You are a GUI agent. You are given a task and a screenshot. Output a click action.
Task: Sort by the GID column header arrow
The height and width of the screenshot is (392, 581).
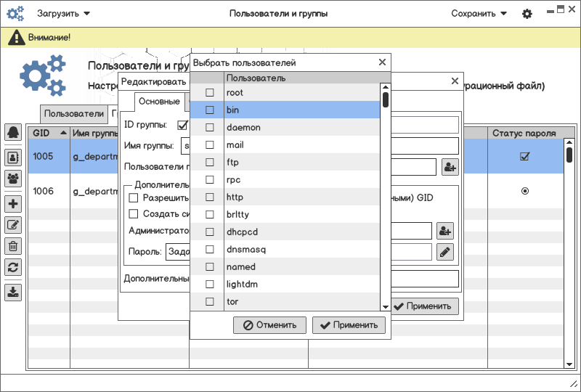click(x=63, y=134)
